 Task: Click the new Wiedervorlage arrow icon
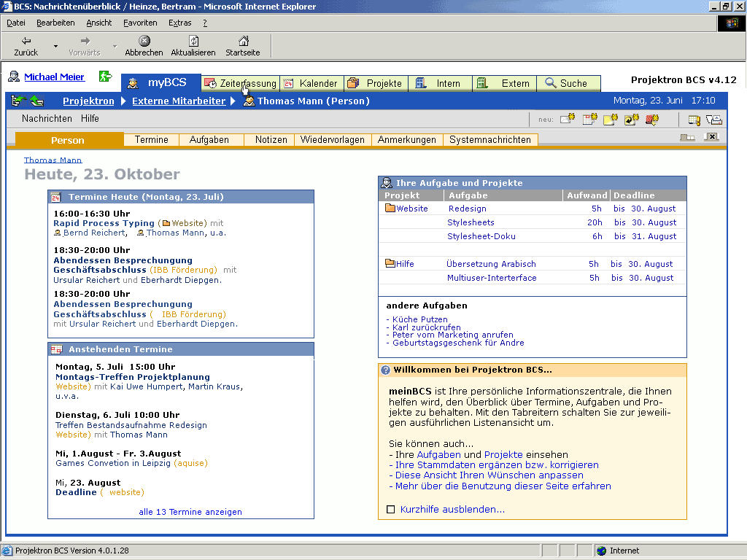tap(631, 120)
